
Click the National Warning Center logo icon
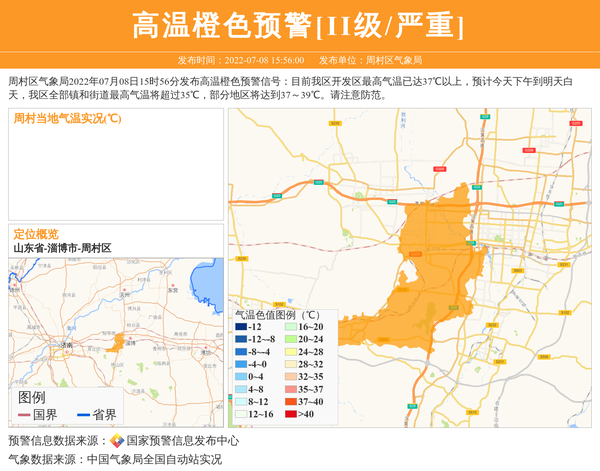tap(116, 440)
